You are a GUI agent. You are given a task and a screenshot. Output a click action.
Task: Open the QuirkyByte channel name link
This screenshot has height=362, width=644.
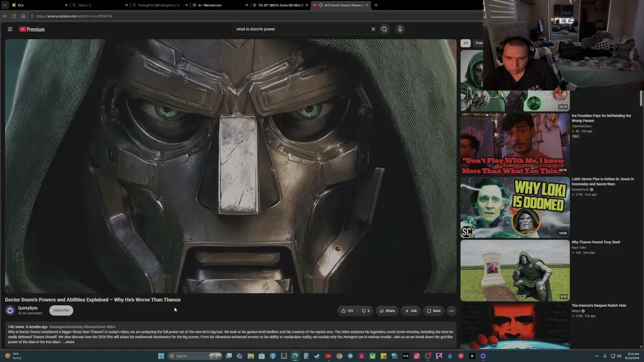pyautogui.click(x=28, y=308)
